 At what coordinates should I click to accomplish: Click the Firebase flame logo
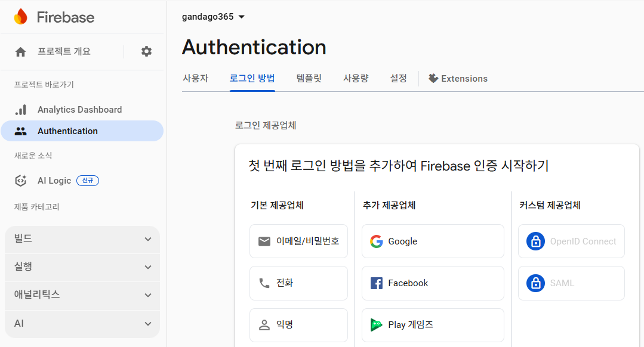pyautogui.click(x=20, y=17)
